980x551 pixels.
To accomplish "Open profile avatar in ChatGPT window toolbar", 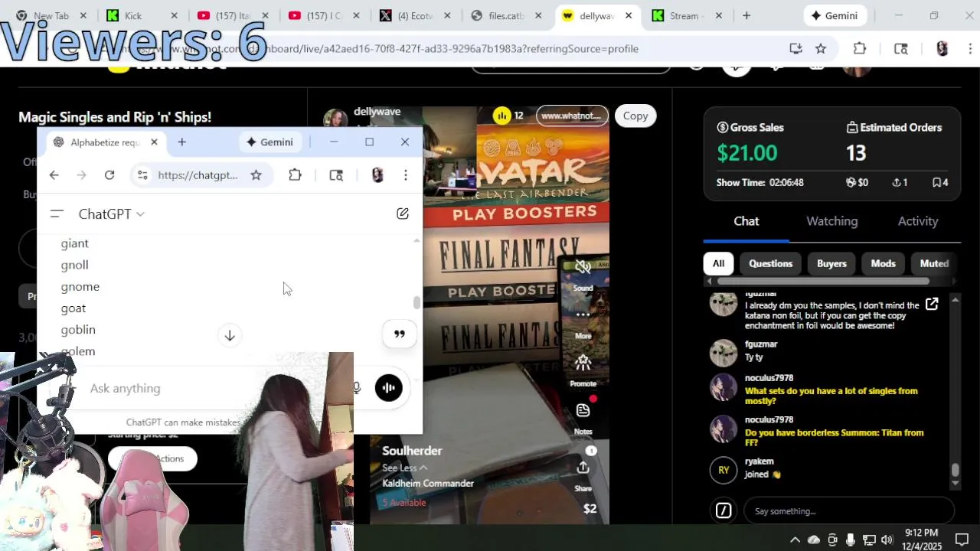I will point(377,175).
